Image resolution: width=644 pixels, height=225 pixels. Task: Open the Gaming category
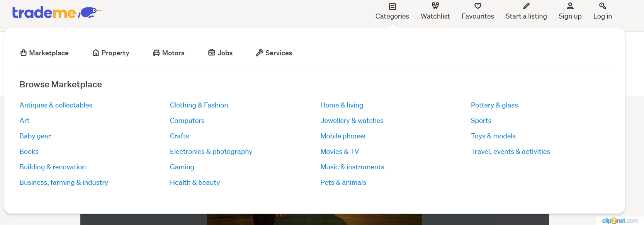point(182,167)
